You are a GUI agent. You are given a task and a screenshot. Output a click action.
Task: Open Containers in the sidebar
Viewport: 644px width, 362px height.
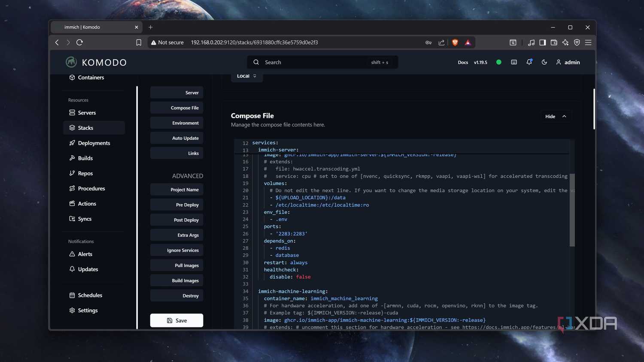coord(94,77)
